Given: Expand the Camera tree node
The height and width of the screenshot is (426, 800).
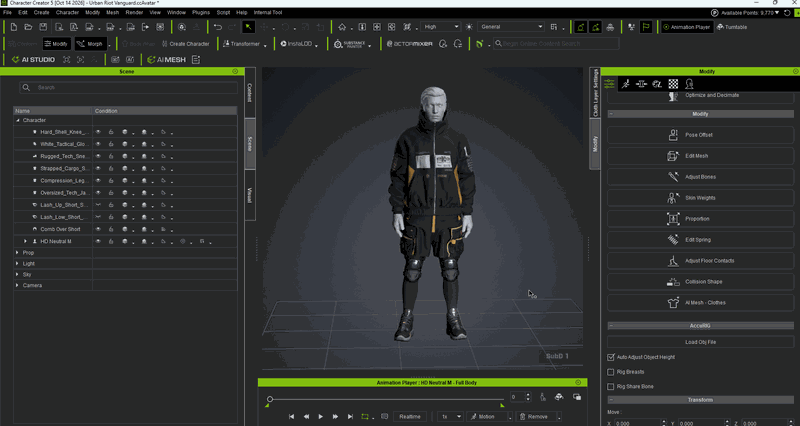Looking at the screenshot, I should coord(17,285).
